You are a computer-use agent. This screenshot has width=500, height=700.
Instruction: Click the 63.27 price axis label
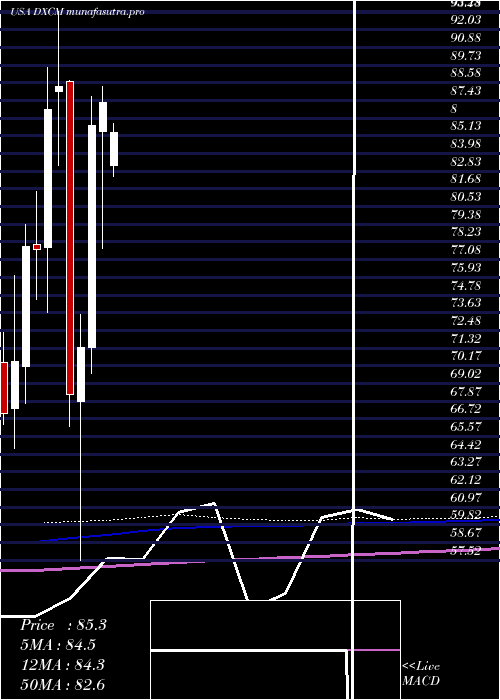pyautogui.click(x=466, y=462)
